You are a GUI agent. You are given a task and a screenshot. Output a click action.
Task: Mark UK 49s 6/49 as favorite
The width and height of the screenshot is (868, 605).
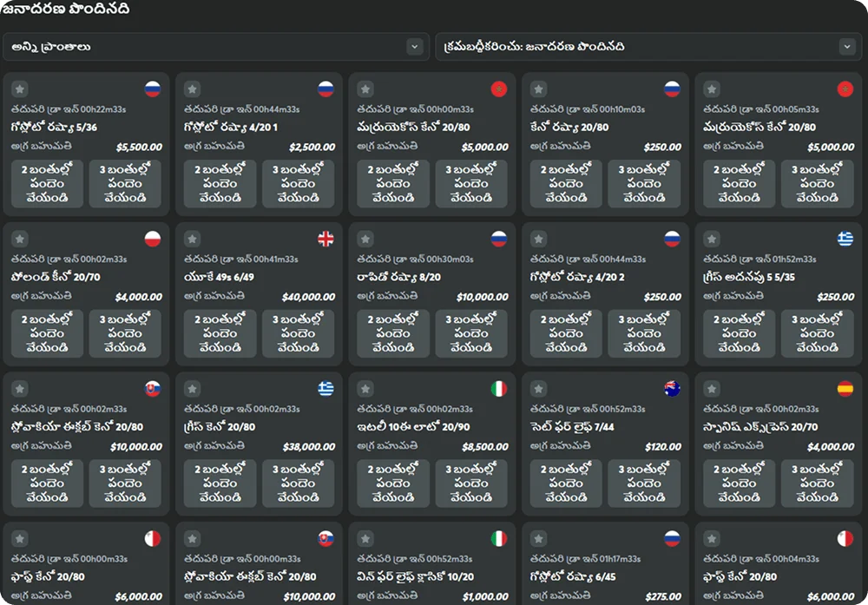point(192,239)
